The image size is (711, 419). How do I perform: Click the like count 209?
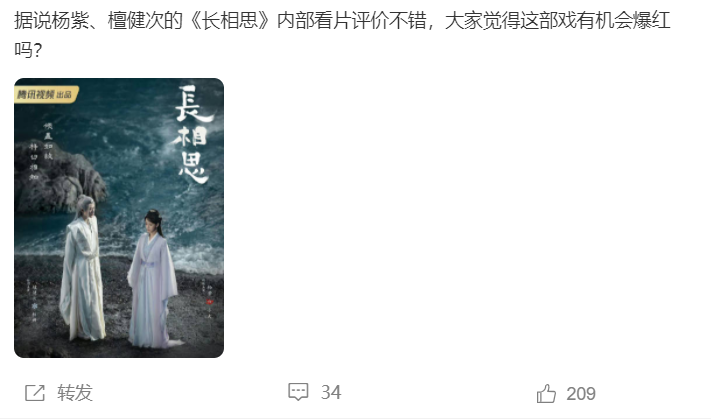pyautogui.click(x=581, y=394)
